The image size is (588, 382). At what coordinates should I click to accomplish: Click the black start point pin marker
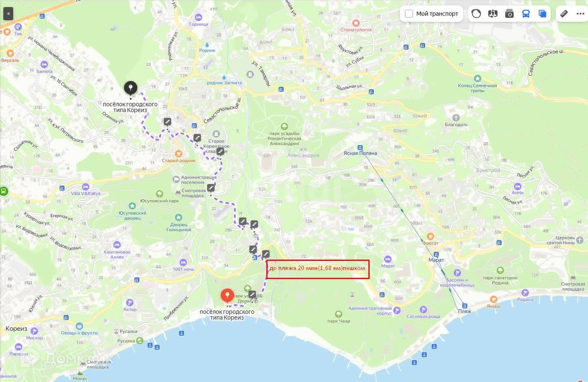[131, 88]
